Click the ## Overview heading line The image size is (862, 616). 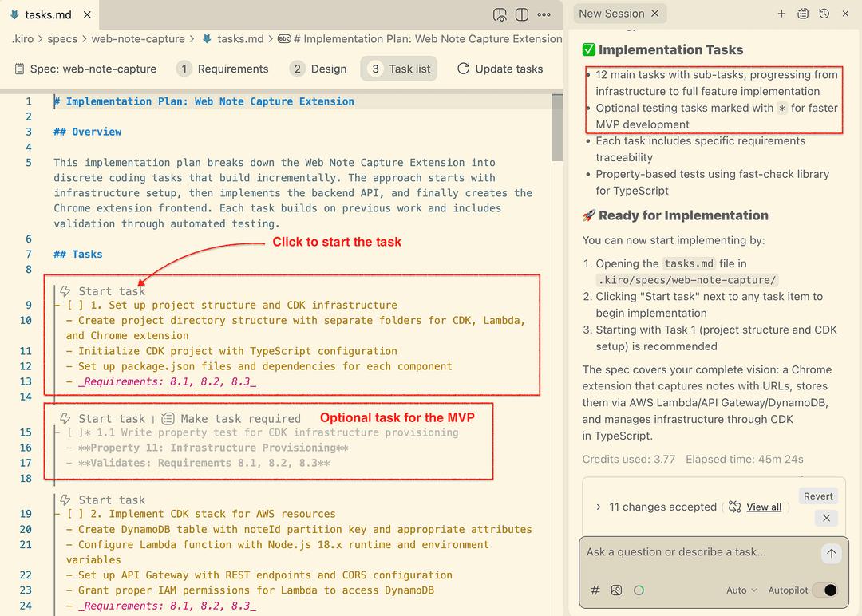(88, 132)
